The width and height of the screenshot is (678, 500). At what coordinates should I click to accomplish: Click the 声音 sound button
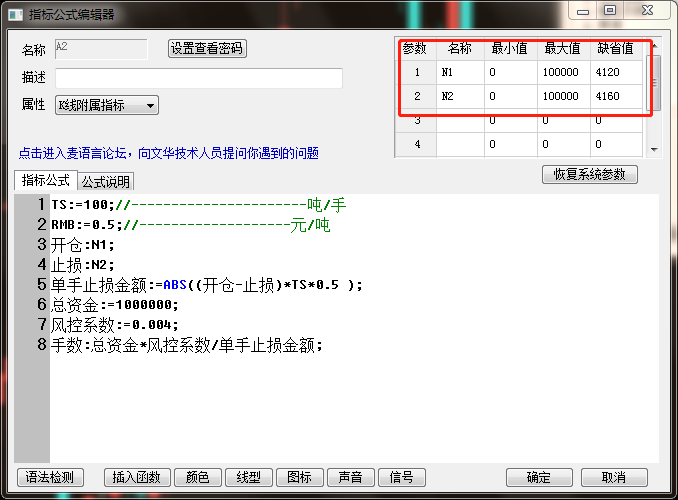tap(351, 477)
